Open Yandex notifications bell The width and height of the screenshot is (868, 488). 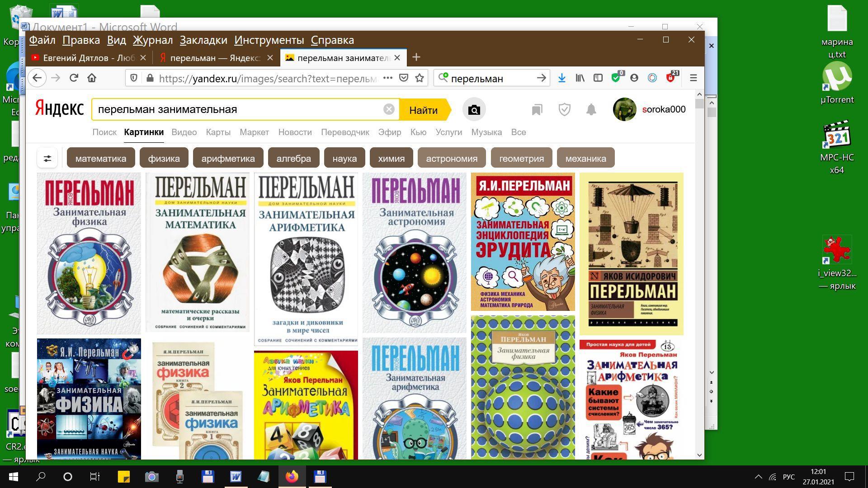pyautogui.click(x=591, y=110)
